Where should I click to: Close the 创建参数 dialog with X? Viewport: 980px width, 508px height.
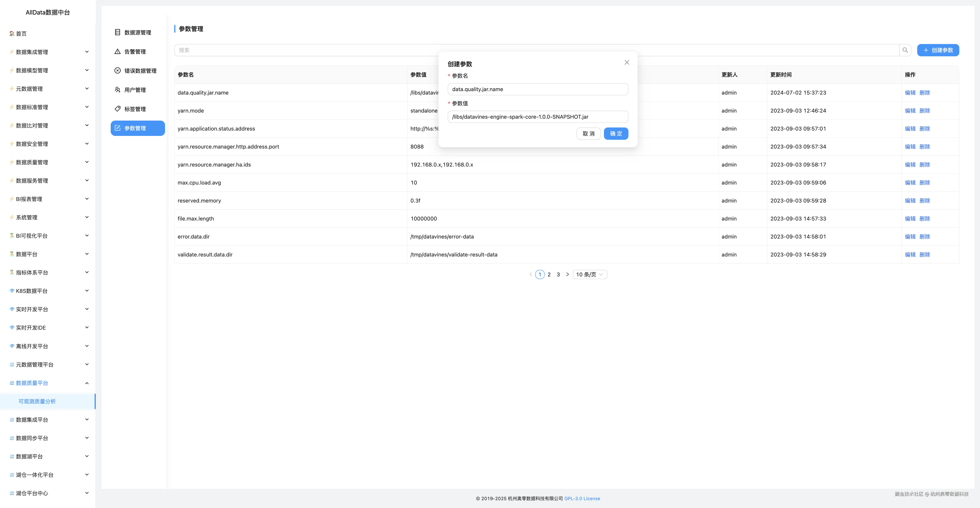627,62
